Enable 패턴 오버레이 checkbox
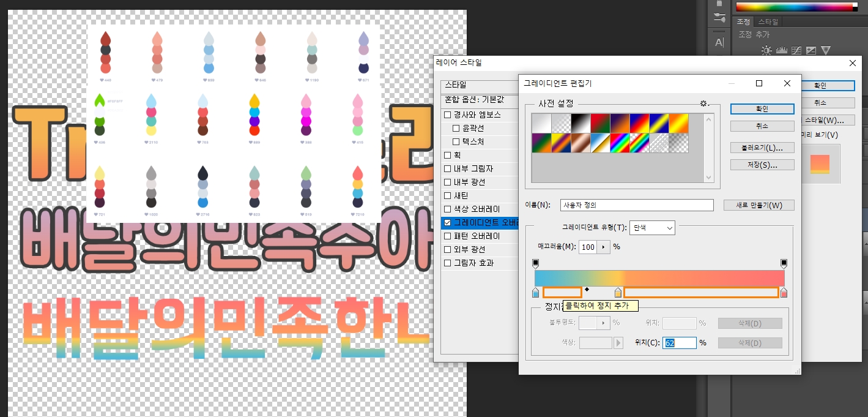The width and height of the screenshot is (868, 417). [448, 236]
